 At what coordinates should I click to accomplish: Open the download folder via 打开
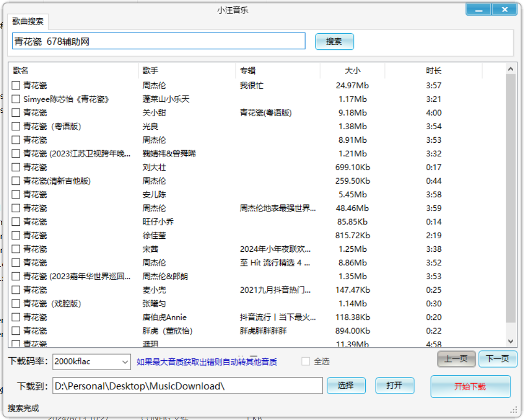[x=394, y=386]
